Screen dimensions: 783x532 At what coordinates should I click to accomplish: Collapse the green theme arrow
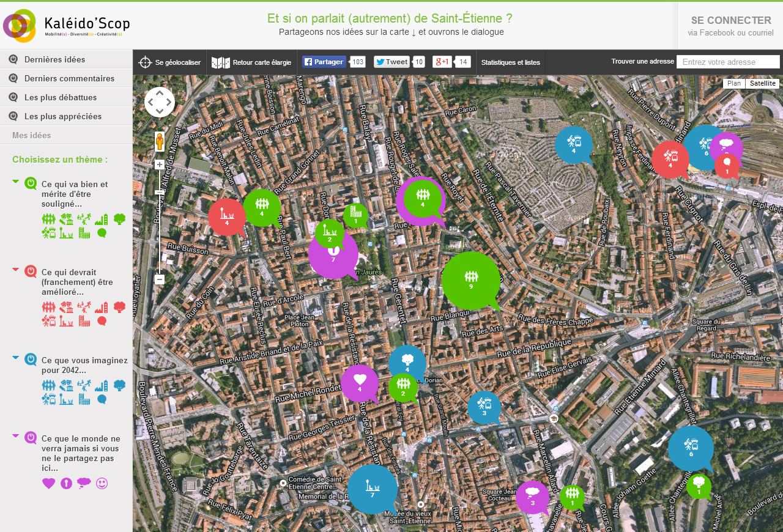click(x=16, y=181)
